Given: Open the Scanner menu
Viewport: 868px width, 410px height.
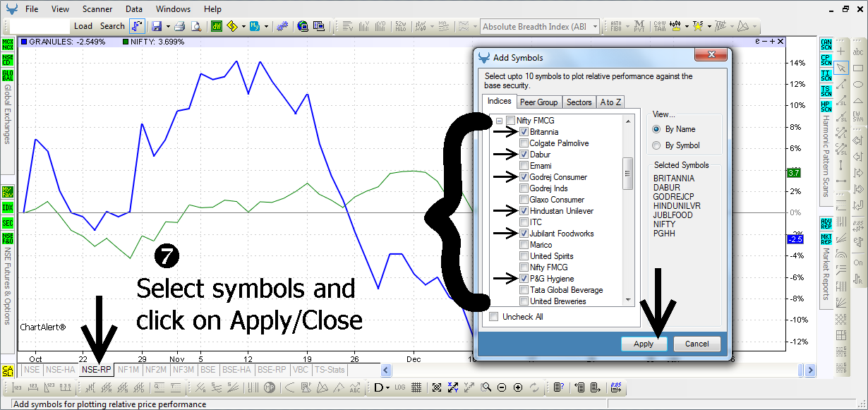Looking at the screenshot, I should point(97,9).
